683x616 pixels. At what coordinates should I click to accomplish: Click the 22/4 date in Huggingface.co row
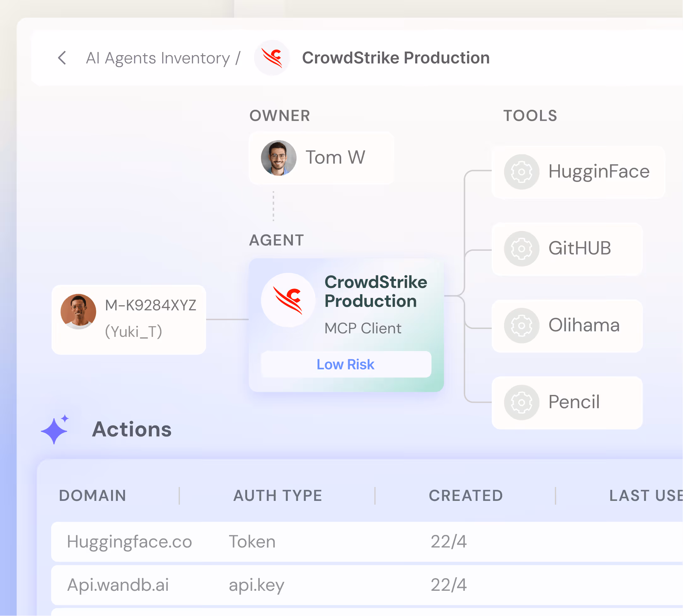[x=449, y=542]
